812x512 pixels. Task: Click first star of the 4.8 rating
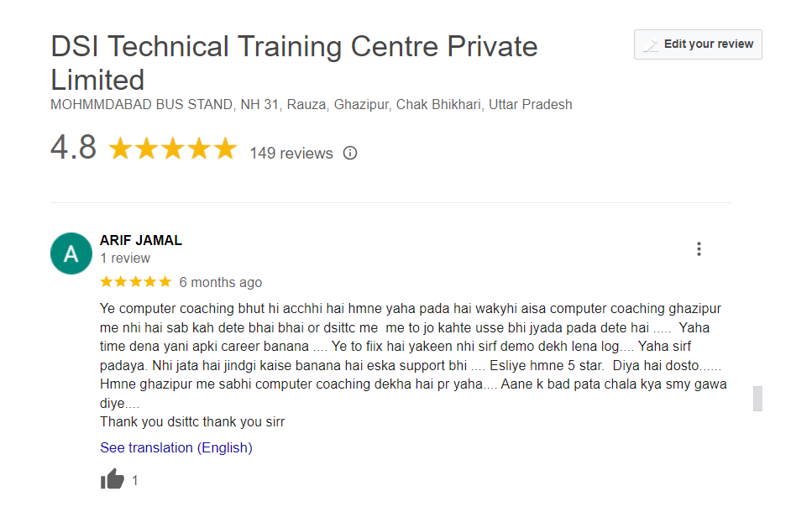pyautogui.click(x=121, y=149)
